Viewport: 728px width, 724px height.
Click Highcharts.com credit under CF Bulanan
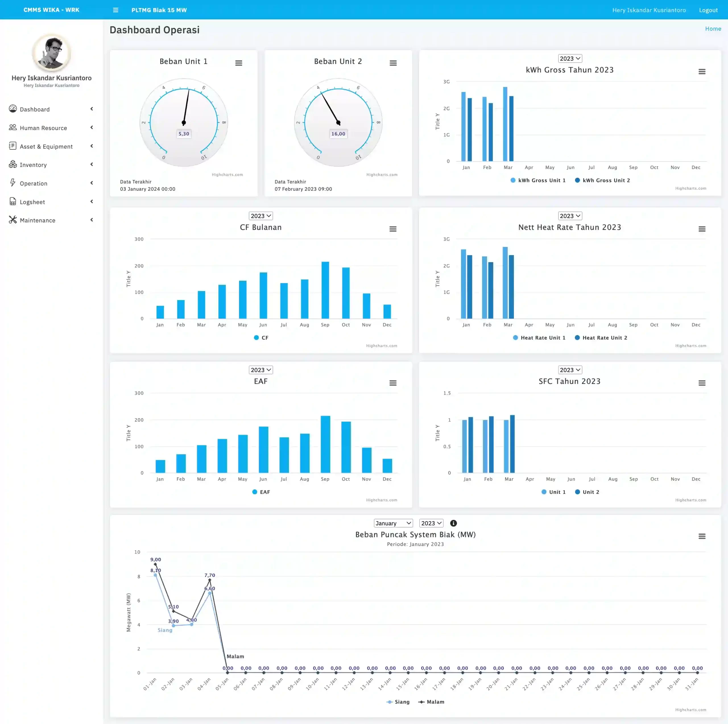381,346
